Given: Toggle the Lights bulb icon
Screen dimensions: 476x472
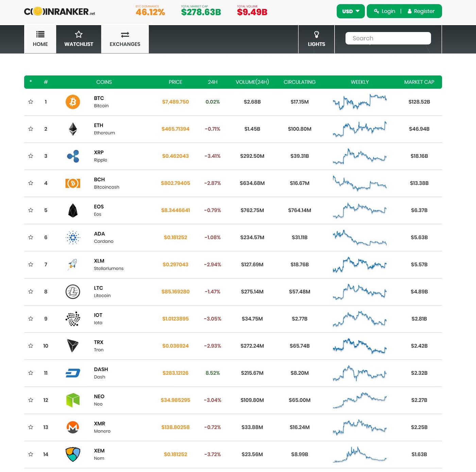Looking at the screenshot, I should pyautogui.click(x=317, y=34).
